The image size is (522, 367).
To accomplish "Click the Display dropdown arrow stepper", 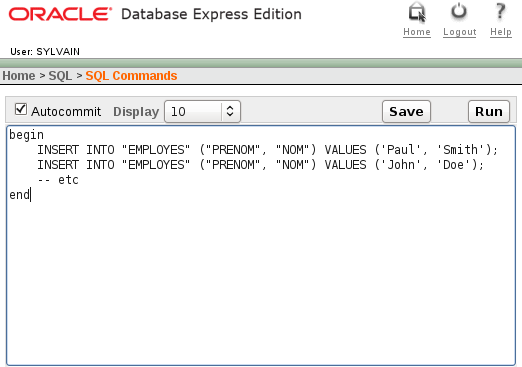I will (x=230, y=111).
